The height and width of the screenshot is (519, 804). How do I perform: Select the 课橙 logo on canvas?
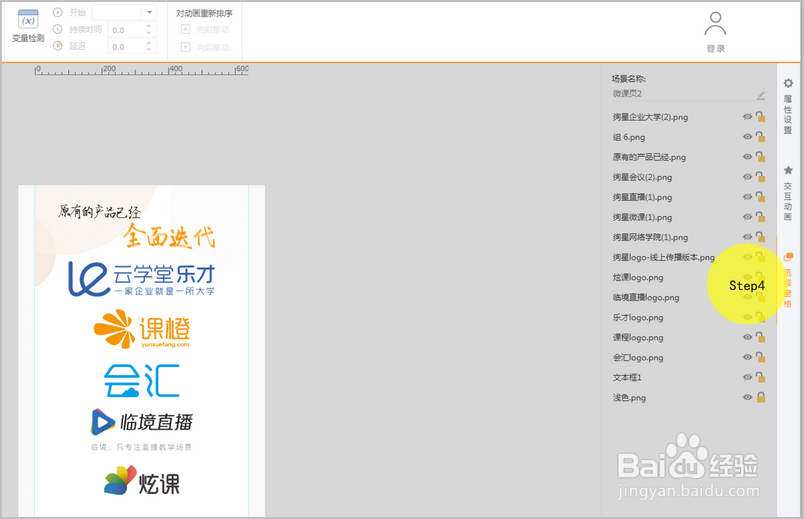point(142,328)
